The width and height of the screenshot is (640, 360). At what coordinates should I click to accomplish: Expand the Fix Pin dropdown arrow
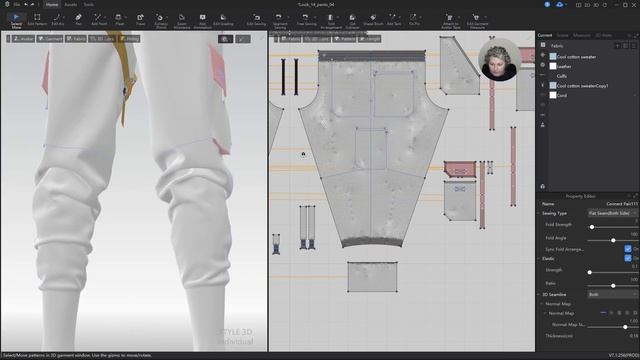pos(421,18)
